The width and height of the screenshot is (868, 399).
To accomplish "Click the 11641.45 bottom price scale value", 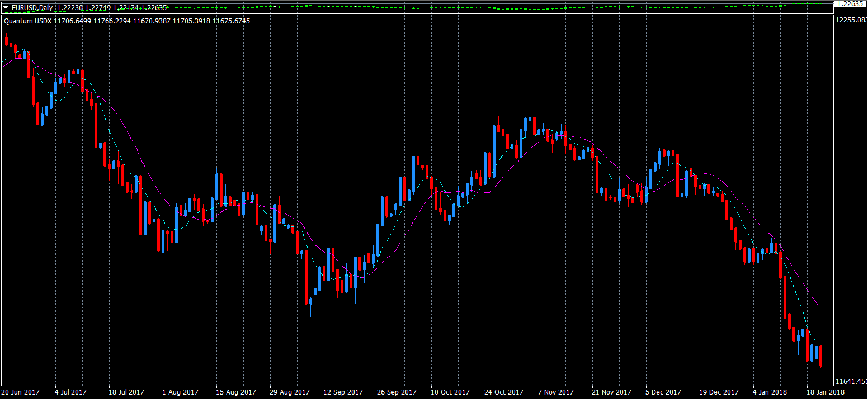I will pyautogui.click(x=851, y=382).
